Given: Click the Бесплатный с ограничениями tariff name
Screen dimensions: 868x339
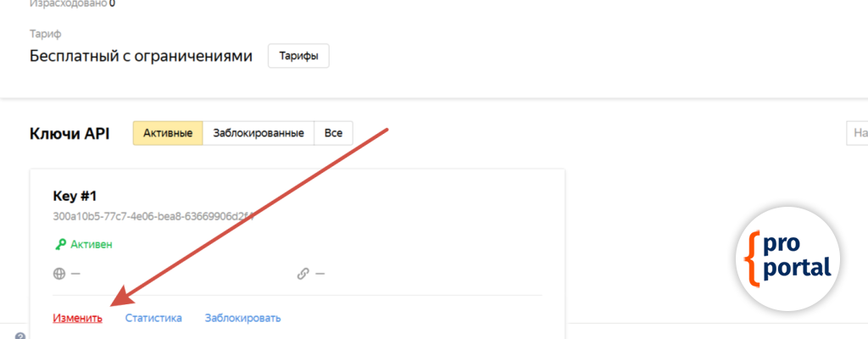Looking at the screenshot, I should 141,56.
